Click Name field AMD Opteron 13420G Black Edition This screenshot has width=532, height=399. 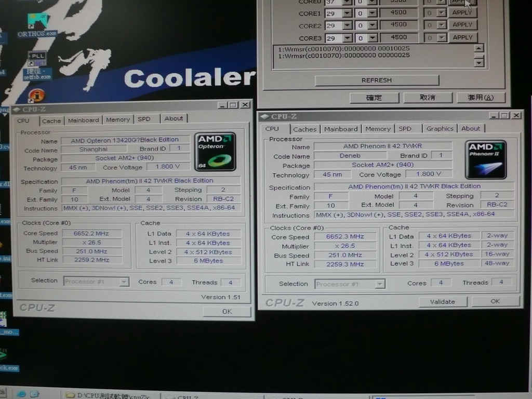[125, 140]
